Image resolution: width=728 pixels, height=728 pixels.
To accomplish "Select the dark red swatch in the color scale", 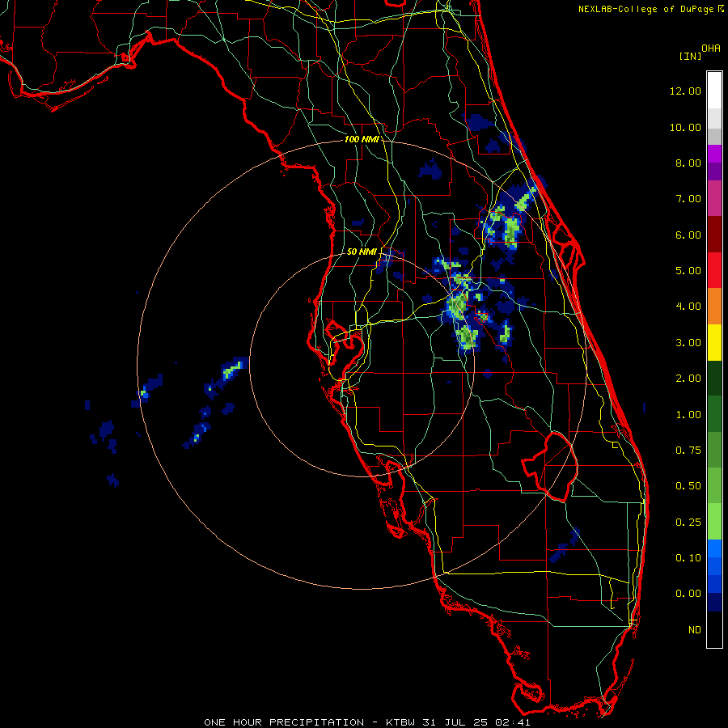I will tap(714, 235).
